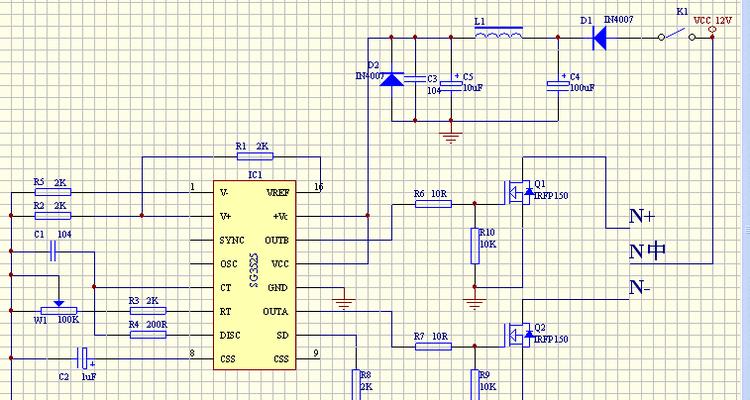Click the N- terminal label
Image resolution: width=750 pixels, height=400 pixels.
tap(640, 288)
